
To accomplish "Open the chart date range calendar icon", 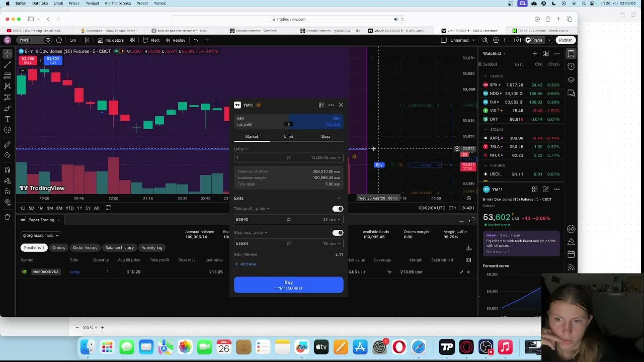I will click(x=108, y=208).
